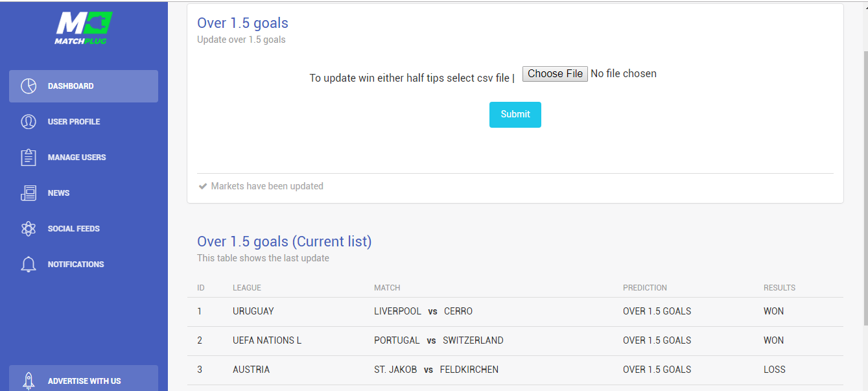
Task: Select the Portugal vs Switzerland row
Action: tap(515, 341)
